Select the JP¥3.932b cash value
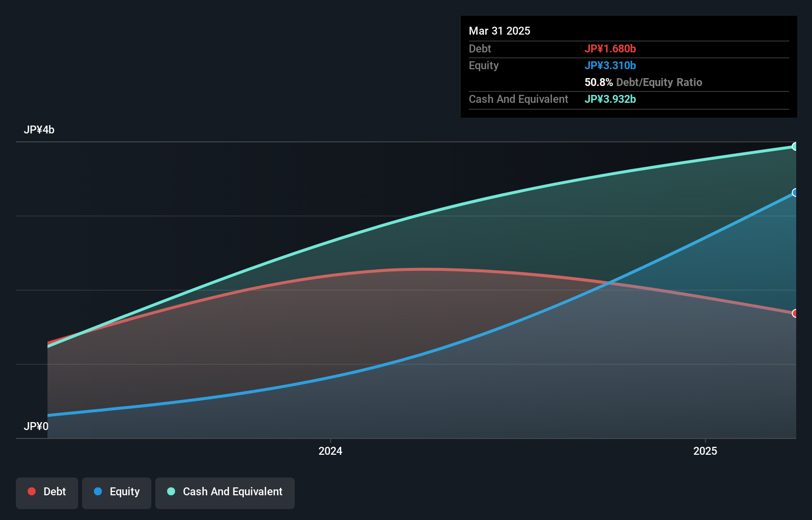Viewport: 812px width, 520px height. click(x=610, y=99)
